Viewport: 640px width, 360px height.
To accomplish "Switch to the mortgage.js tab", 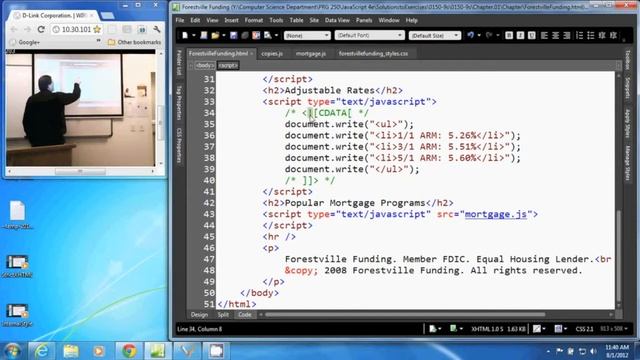I will pyautogui.click(x=311, y=53).
